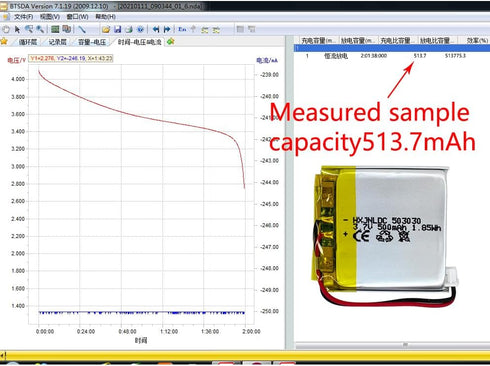490x366 pixels.
Task: Click the first greyed toolbar icon
Action: click(240, 29)
